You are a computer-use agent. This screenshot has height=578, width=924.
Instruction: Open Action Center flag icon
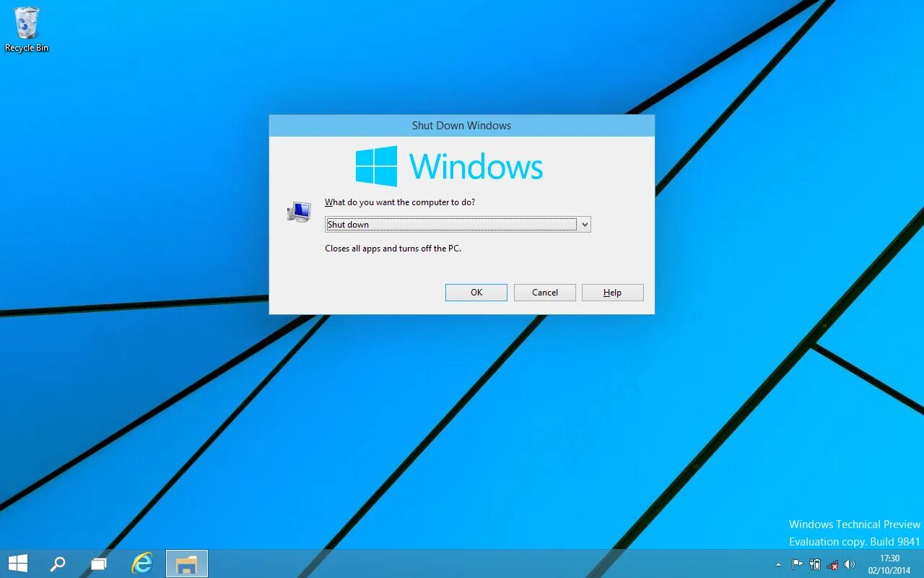point(797,564)
